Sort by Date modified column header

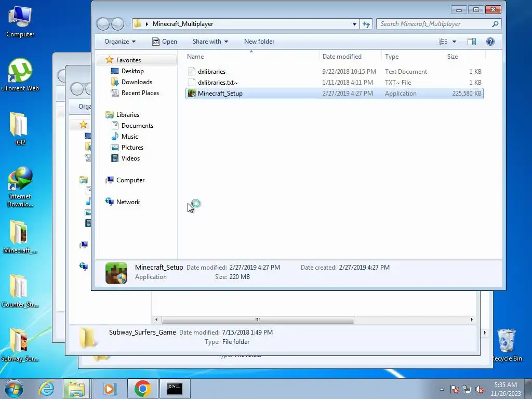pyautogui.click(x=350, y=56)
